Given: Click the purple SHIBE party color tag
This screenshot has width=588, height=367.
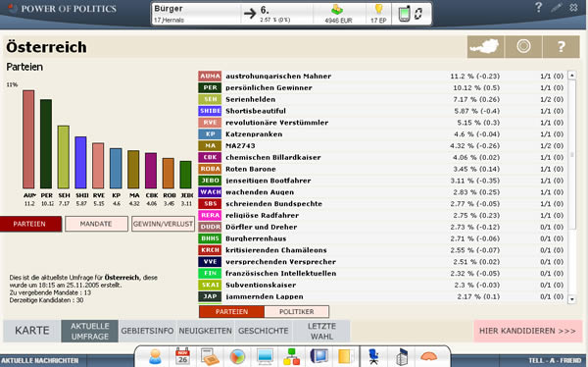Looking at the screenshot, I should pyautogui.click(x=210, y=111).
